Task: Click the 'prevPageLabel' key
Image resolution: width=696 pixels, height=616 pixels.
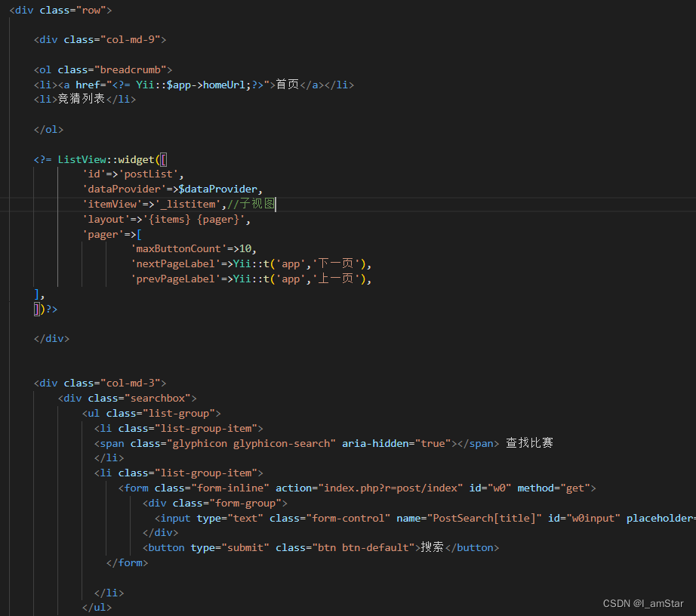Action: [175, 279]
